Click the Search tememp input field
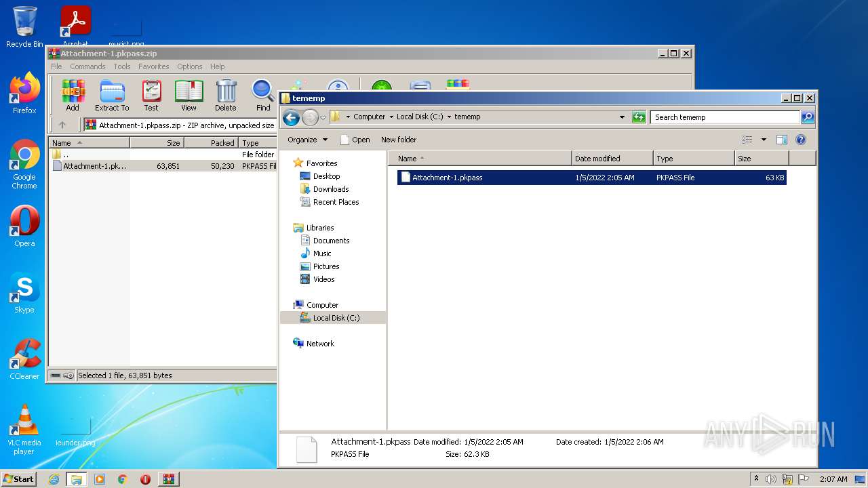 (x=725, y=117)
